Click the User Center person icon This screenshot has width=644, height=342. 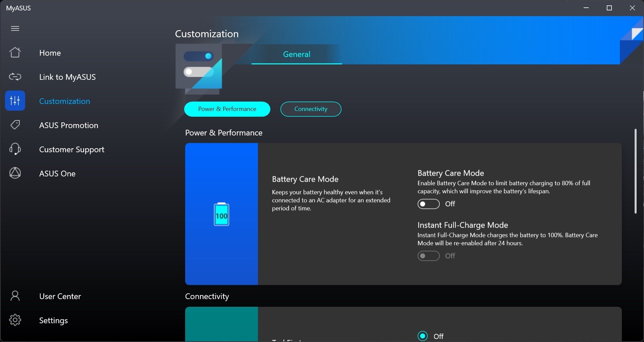tap(15, 296)
